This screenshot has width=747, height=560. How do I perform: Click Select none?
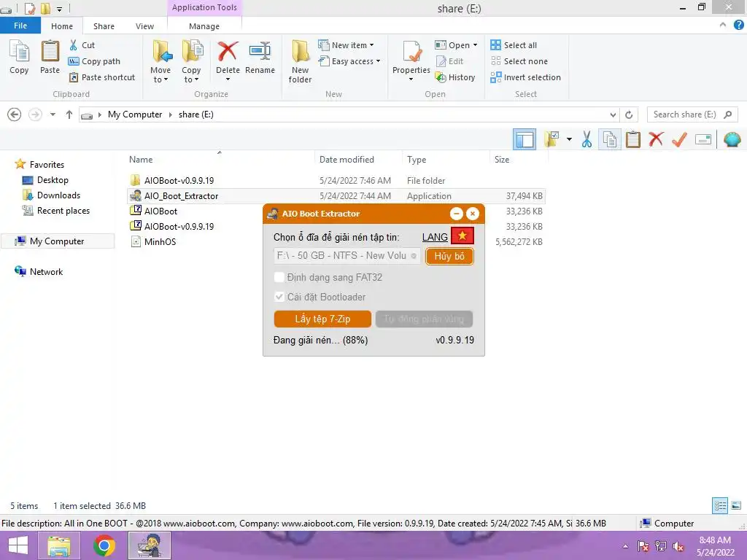coord(519,61)
